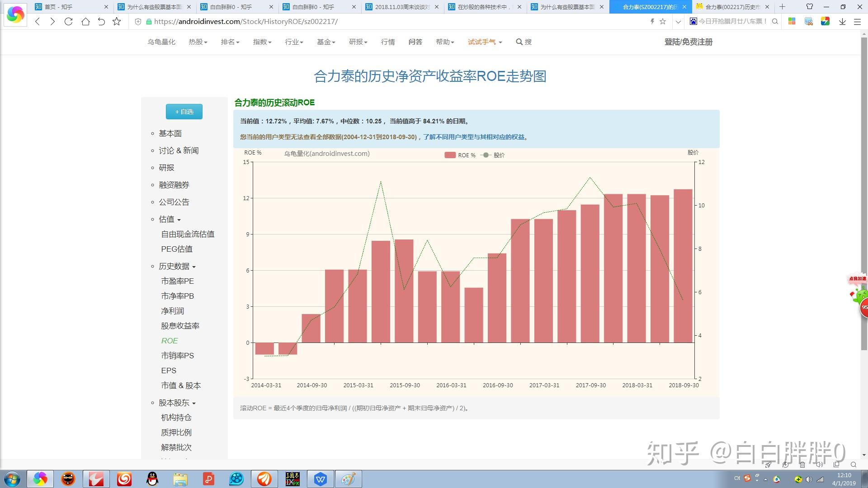Open the browser hamburger menu
This screenshot has height=488, width=868.
click(x=857, y=22)
